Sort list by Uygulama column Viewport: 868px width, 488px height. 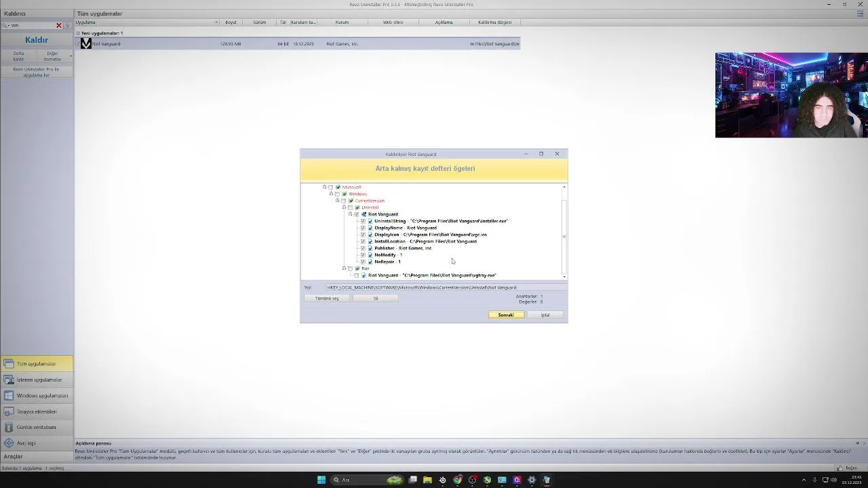tap(147, 22)
